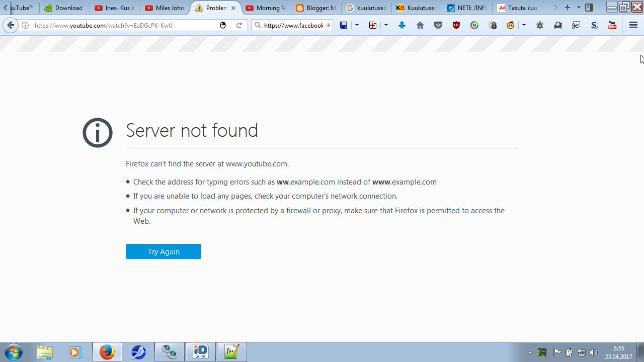Start the screenshot scissors tool
Image resolution: width=644 pixels, height=362 pixels.
pyautogui.click(x=576, y=25)
